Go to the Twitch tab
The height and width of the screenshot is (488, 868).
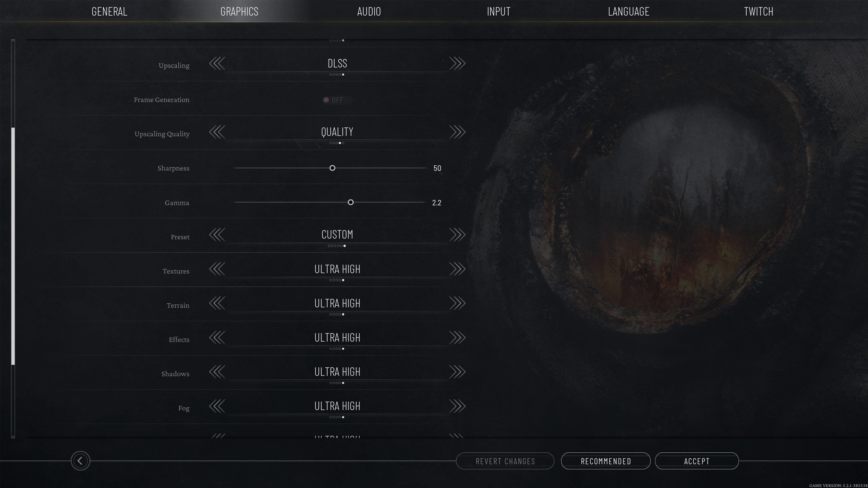(x=758, y=11)
